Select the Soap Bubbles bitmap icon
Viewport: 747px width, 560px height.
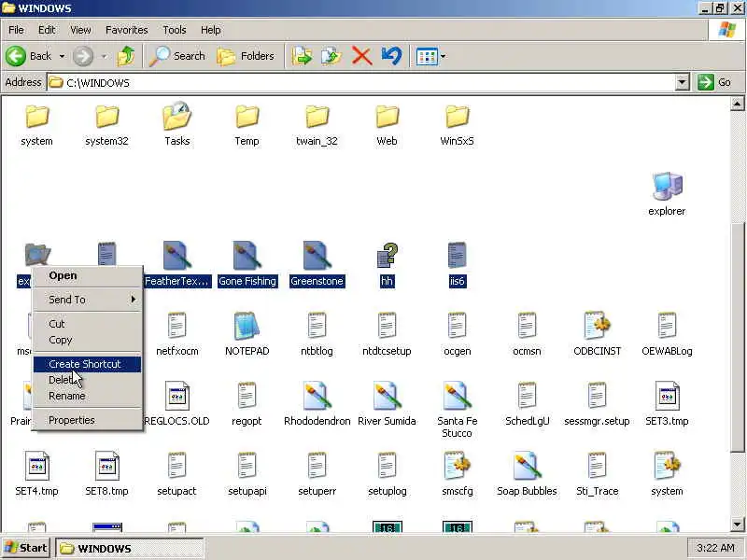[x=527, y=466]
